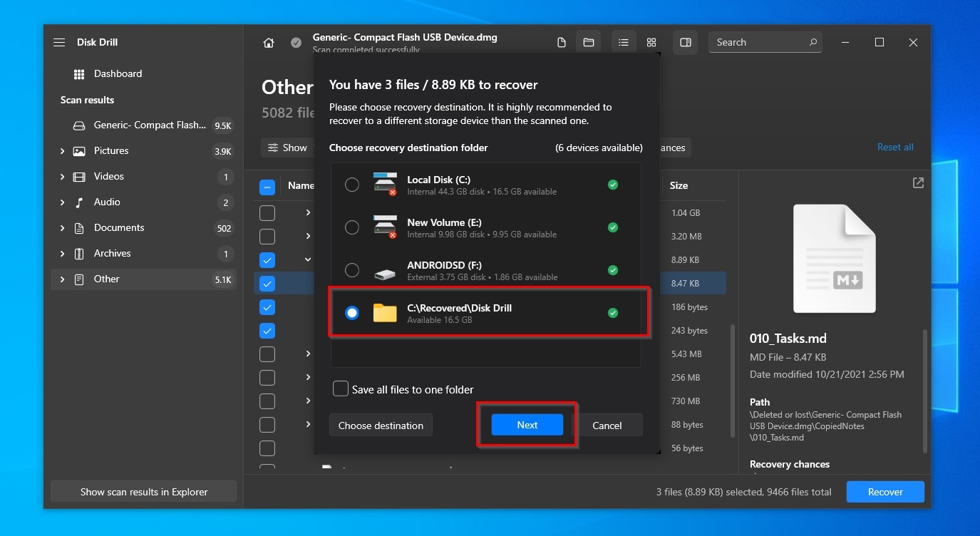Click Reset all link
The height and width of the screenshot is (536, 980).
(895, 147)
